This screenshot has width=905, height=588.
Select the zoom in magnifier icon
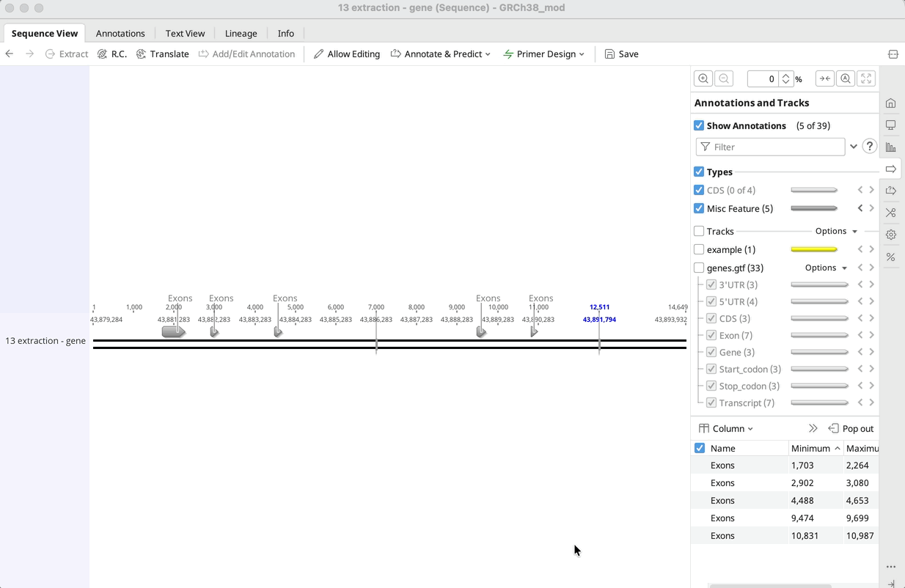[703, 78]
